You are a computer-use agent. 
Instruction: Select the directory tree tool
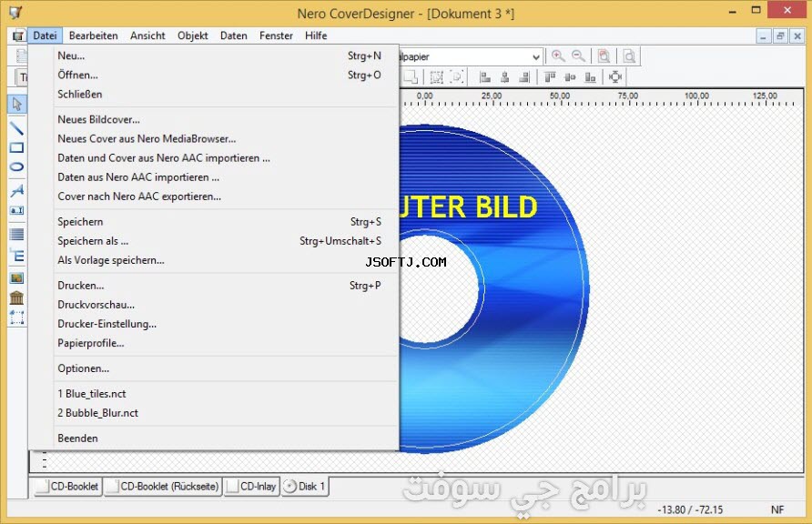pyautogui.click(x=16, y=255)
